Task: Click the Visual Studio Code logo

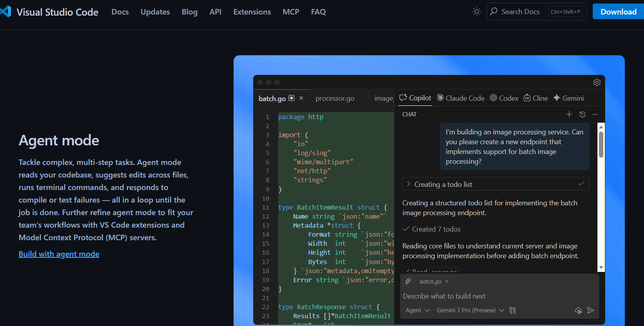Action: pyautogui.click(x=5, y=12)
